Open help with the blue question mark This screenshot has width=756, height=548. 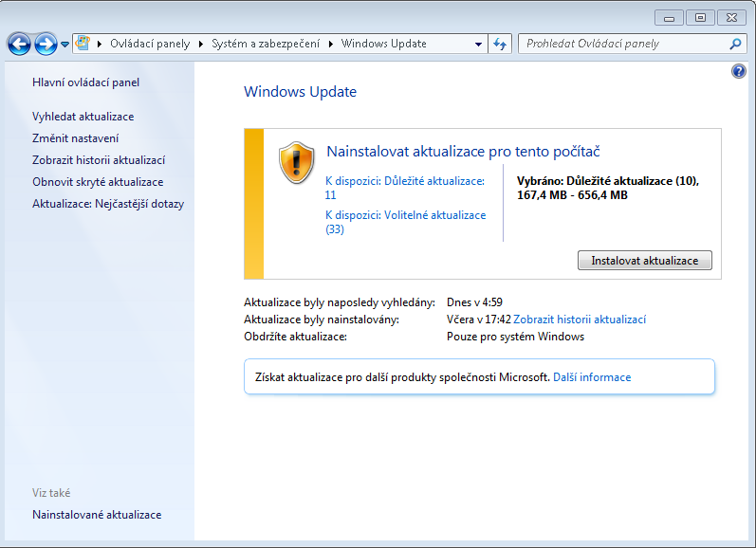coord(738,71)
